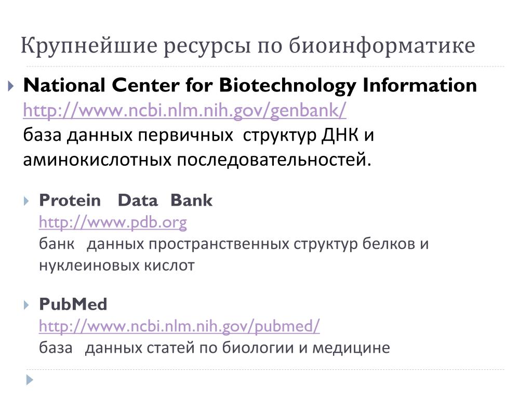Screen dimensions: 532x399
Task: Click the dotted divider above the footer
Action: pyautogui.click(x=265, y=369)
